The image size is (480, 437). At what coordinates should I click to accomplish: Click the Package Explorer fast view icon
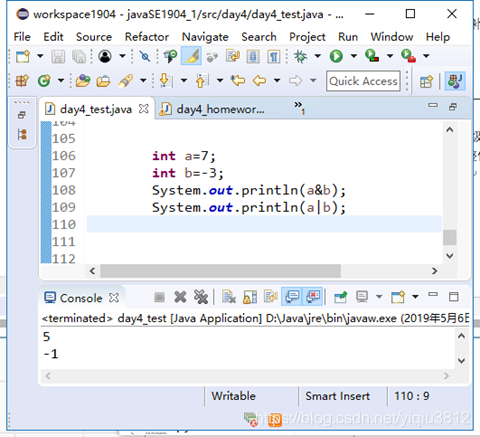pos(22,134)
